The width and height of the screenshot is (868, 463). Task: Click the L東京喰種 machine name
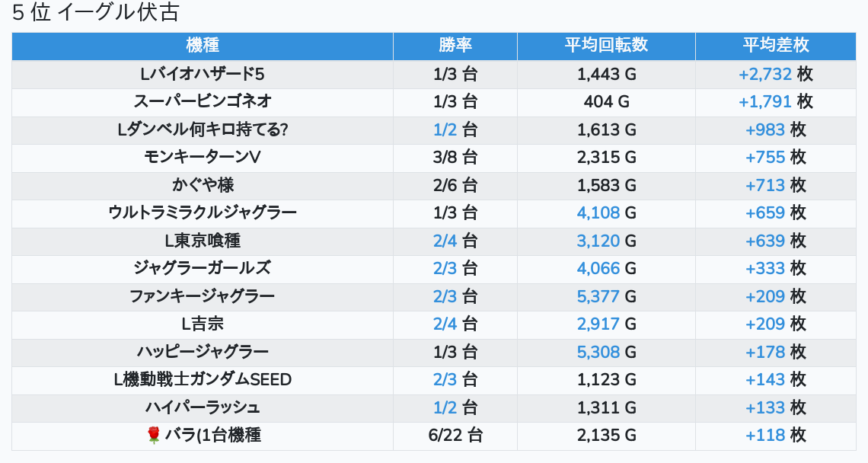(203, 241)
